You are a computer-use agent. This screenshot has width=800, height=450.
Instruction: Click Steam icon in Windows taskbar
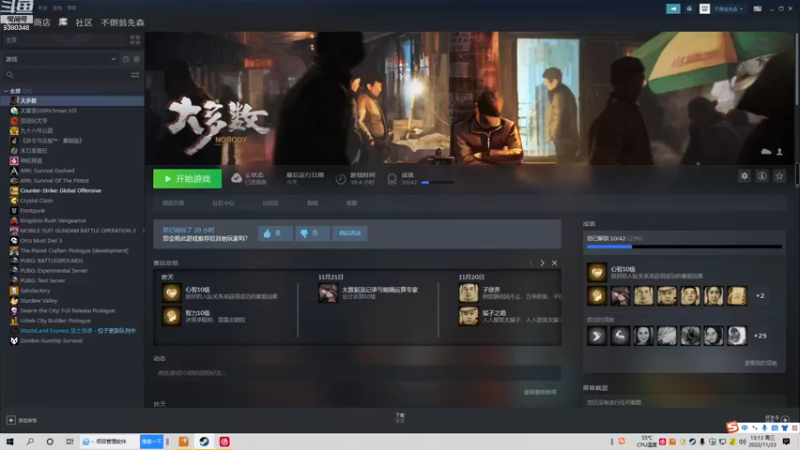point(204,441)
